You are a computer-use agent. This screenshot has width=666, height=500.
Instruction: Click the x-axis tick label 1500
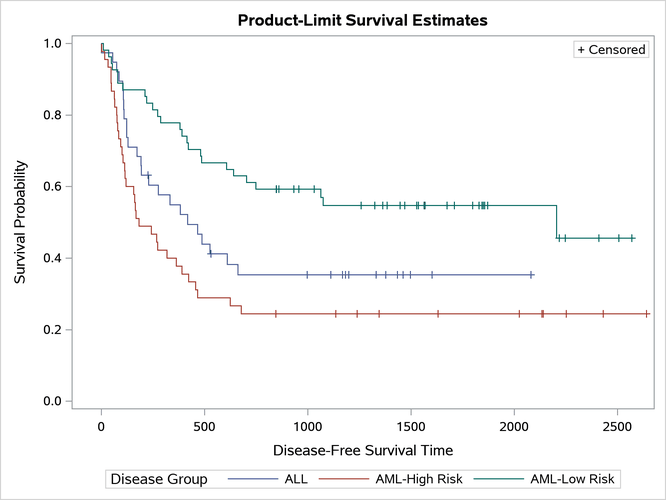[x=411, y=424]
